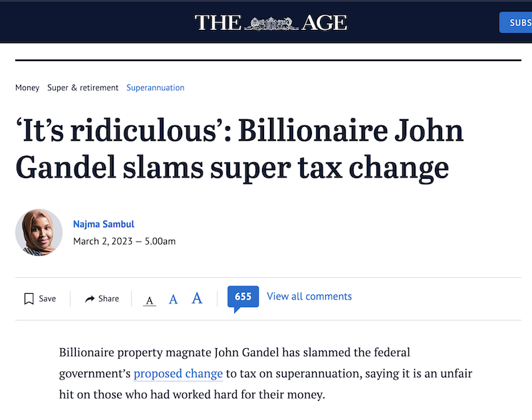The height and width of the screenshot is (420, 532).
Task: Click the 655 comment count bubble
Action: pyautogui.click(x=243, y=297)
